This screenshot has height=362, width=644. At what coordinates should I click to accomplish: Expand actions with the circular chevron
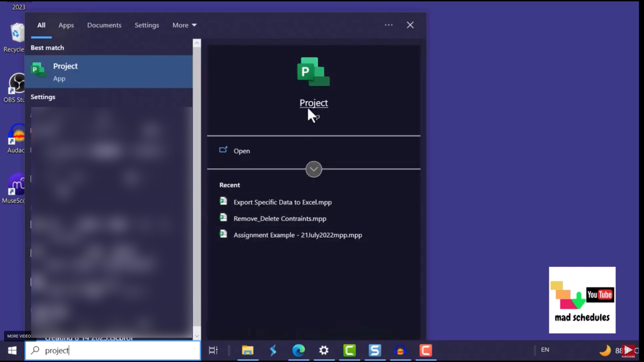pyautogui.click(x=314, y=169)
